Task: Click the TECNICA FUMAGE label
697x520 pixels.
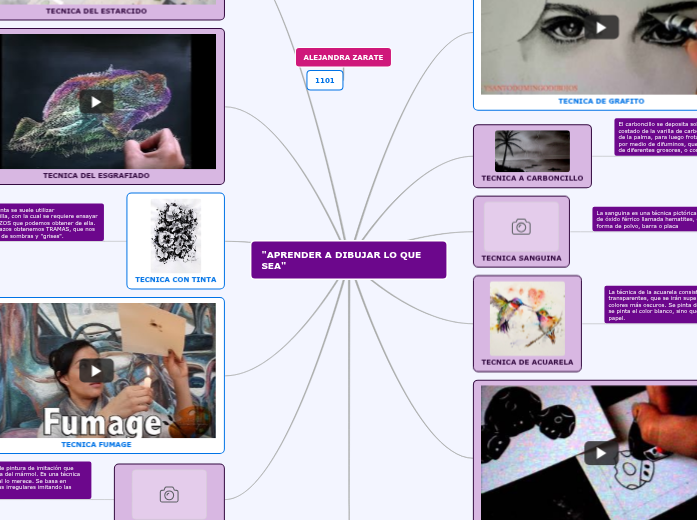Action: click(x=96, y=444)
